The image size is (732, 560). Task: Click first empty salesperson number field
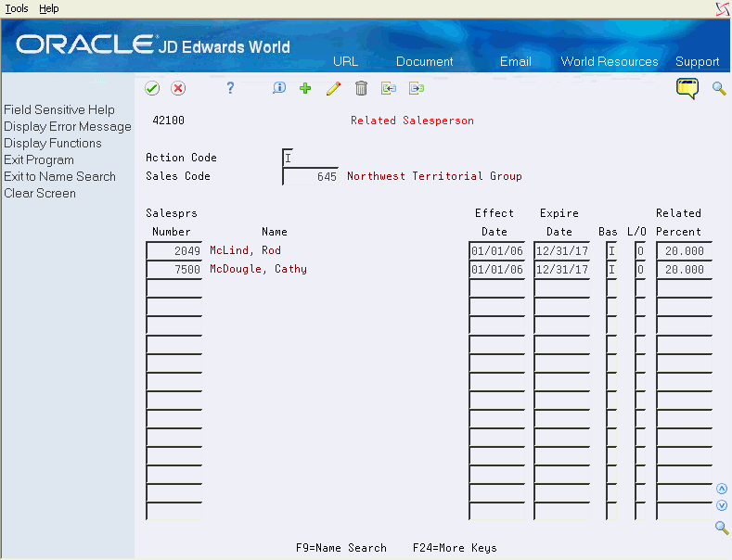pyautogui.click(x=173, y=288)
